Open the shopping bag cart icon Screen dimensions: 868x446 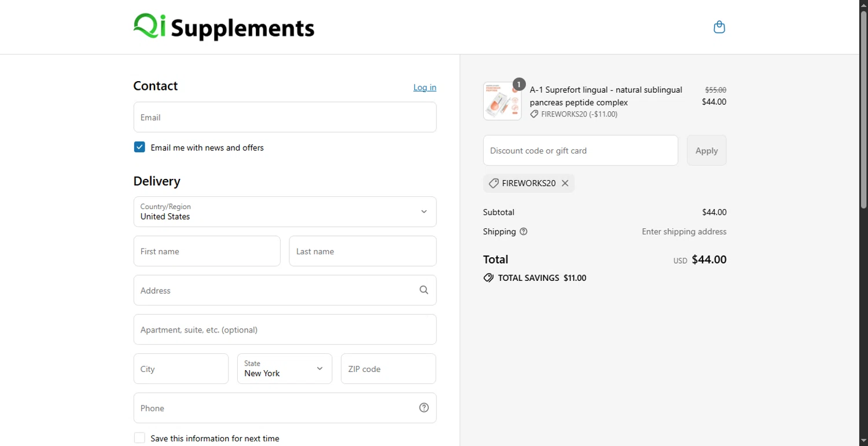(x=719, y=27)
